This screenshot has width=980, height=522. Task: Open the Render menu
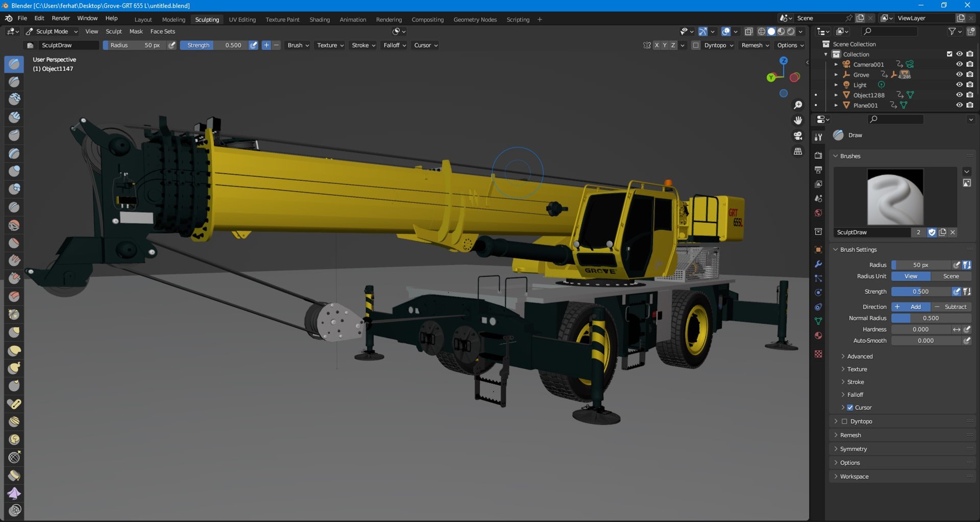pyautogui.click(x=61, y=18)
